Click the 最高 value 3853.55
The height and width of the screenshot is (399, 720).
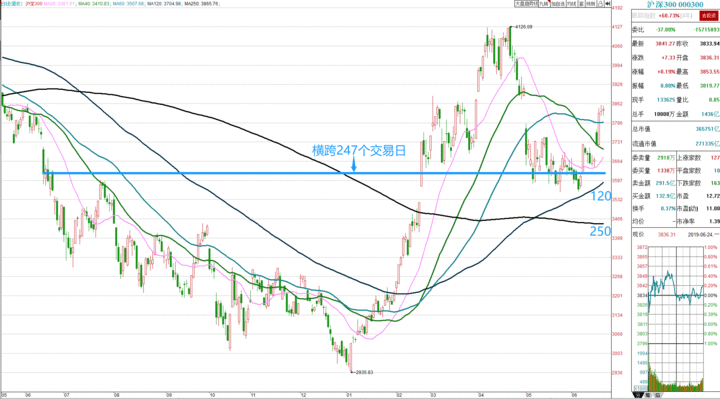point(710,72)
